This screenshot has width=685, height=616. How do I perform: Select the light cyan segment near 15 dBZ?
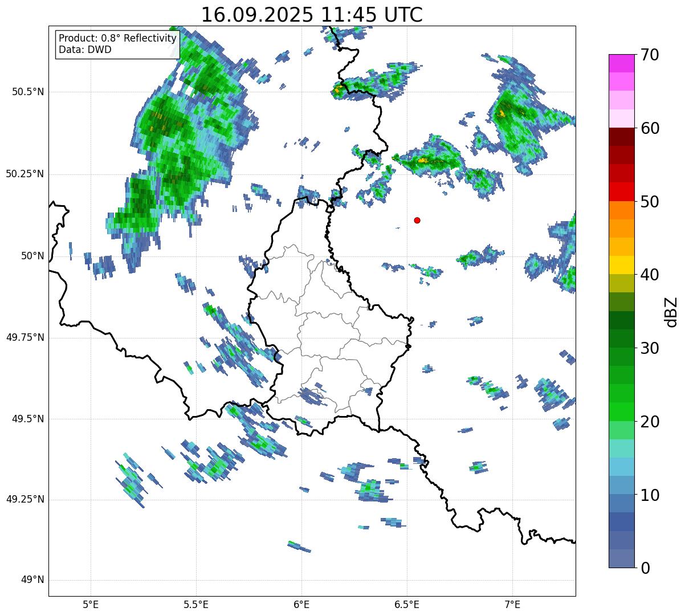point(622,448)
